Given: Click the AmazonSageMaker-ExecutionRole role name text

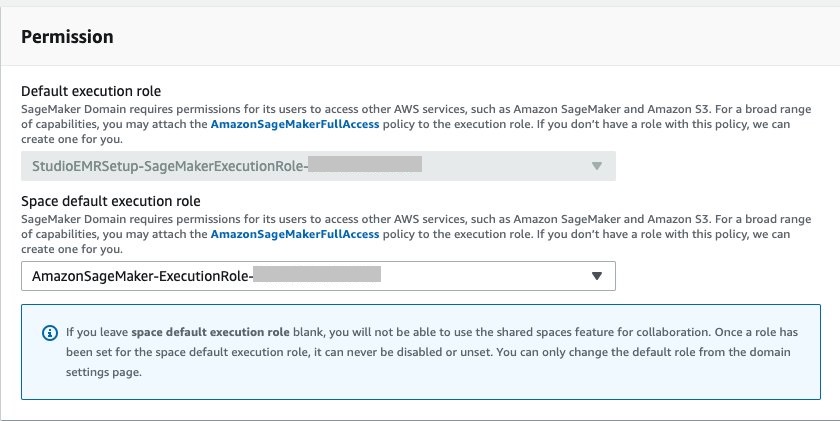Looking at the screenshot, I should tap(140, 276).
